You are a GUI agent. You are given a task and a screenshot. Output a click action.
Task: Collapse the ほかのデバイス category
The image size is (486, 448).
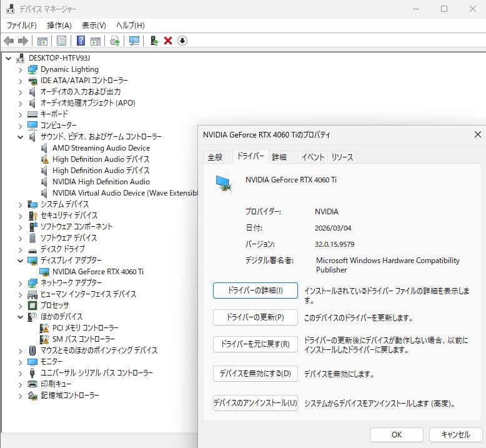(x=21, y=317)
